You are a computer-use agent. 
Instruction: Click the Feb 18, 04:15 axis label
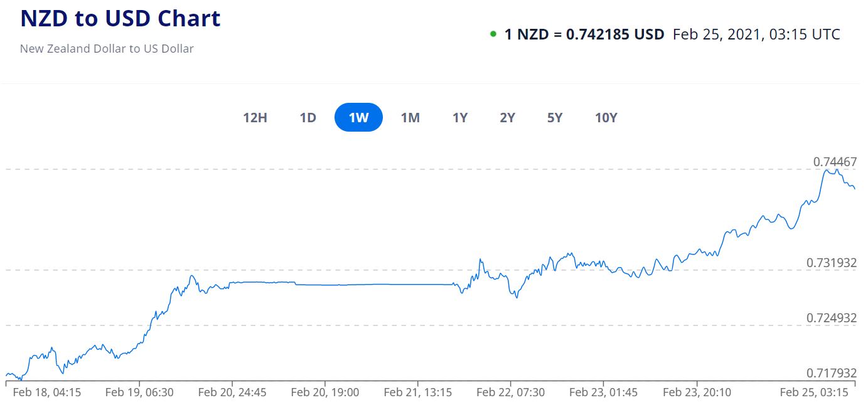pos(46,392)
